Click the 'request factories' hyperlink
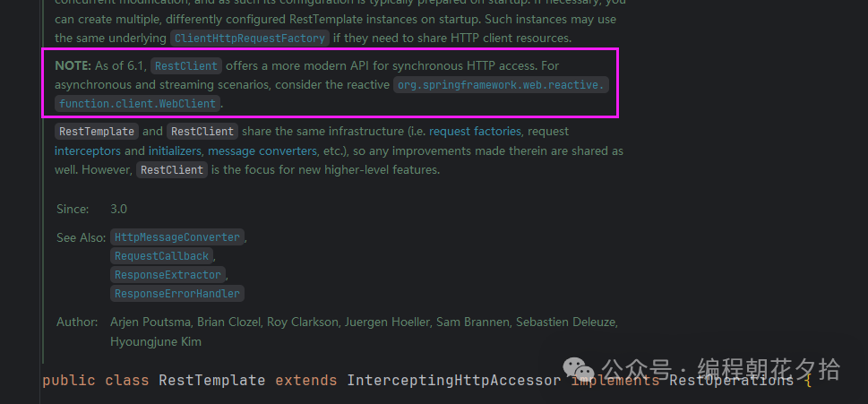868x404 pixels. 475,132
